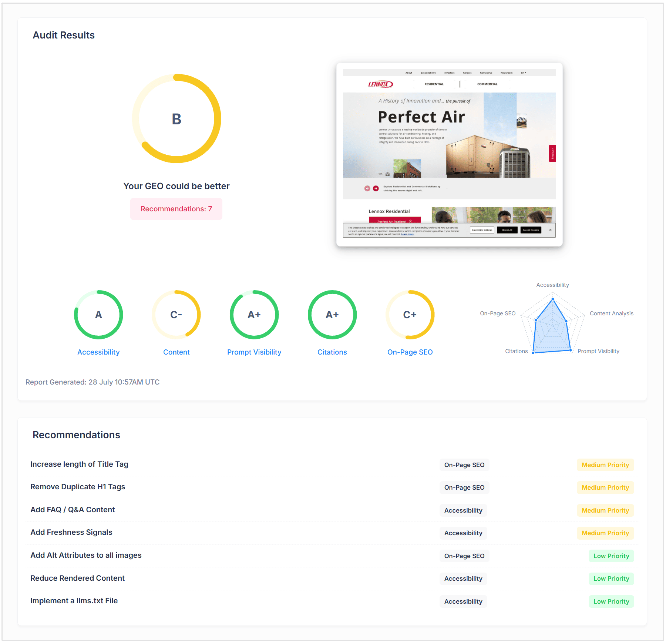
Task: Click the Report Generated timestamp text
Action: pos(92,382)
